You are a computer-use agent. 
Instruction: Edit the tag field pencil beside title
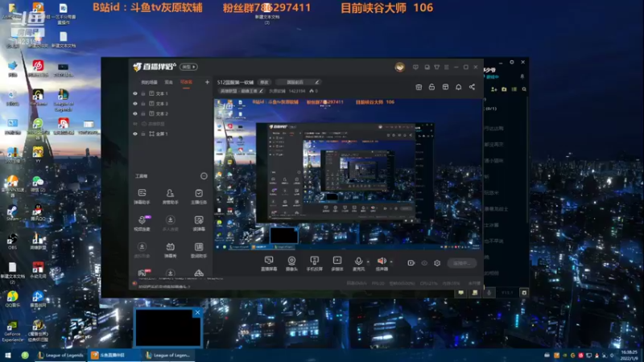(x=317, y=82)
